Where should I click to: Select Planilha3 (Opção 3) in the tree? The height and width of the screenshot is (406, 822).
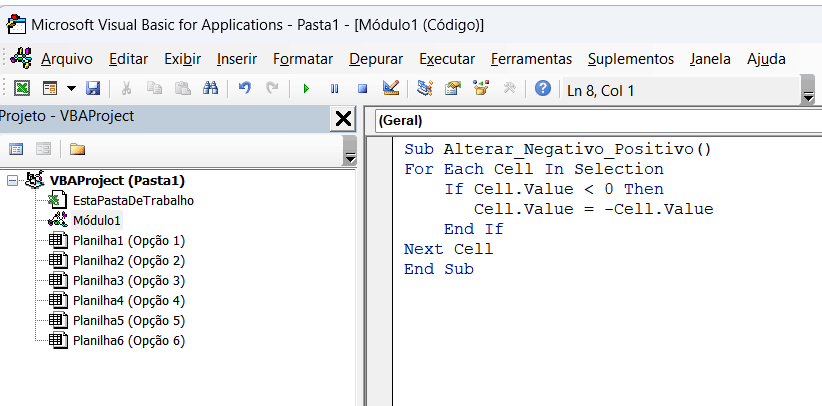point(128,280)
